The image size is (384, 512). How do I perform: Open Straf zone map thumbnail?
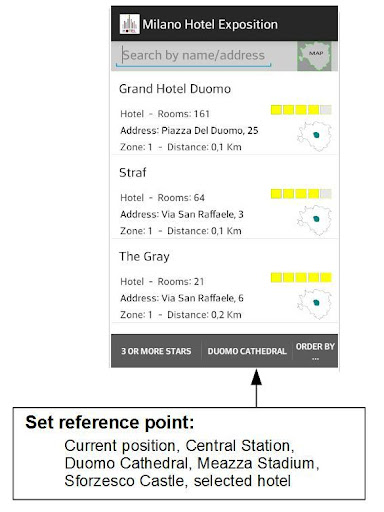[x=314, y=220]
